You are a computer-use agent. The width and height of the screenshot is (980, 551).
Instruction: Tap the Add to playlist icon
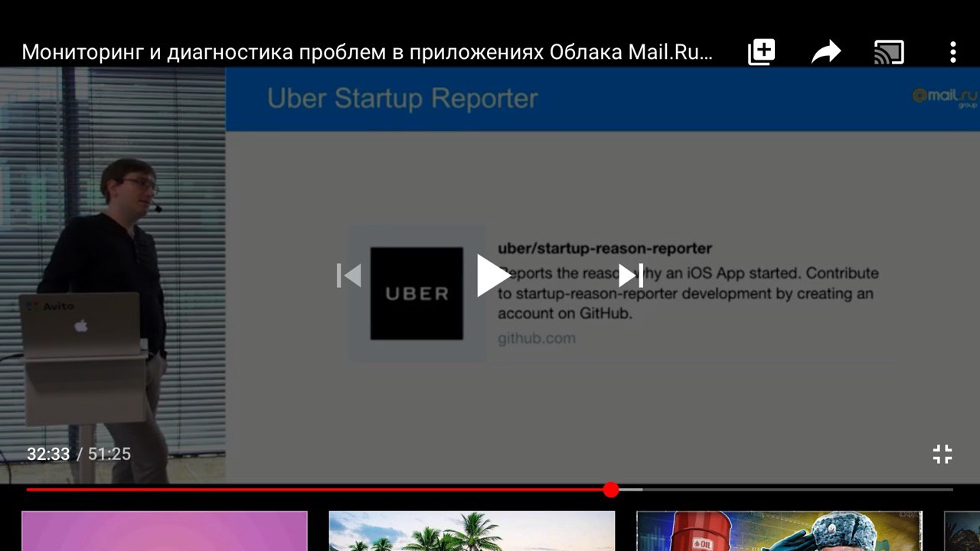(x=761, y=52)
